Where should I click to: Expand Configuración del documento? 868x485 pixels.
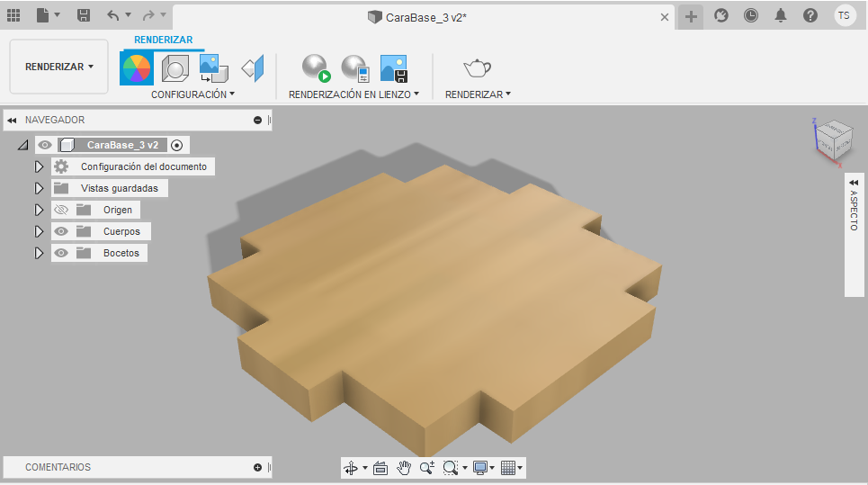point(38,166)
